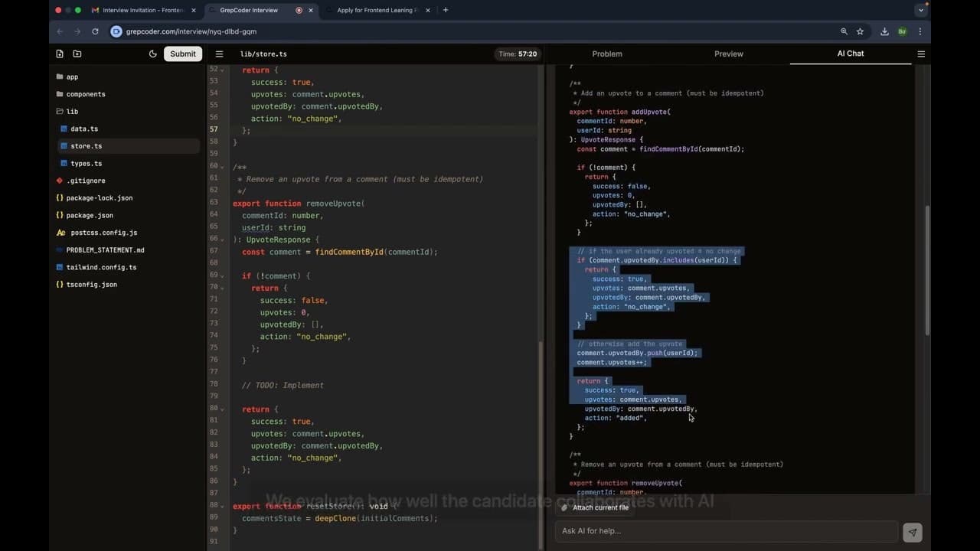Viewport: 980px width, 551px height.
Task: Toggle the dark mode crescent icon
Action: 152,54
